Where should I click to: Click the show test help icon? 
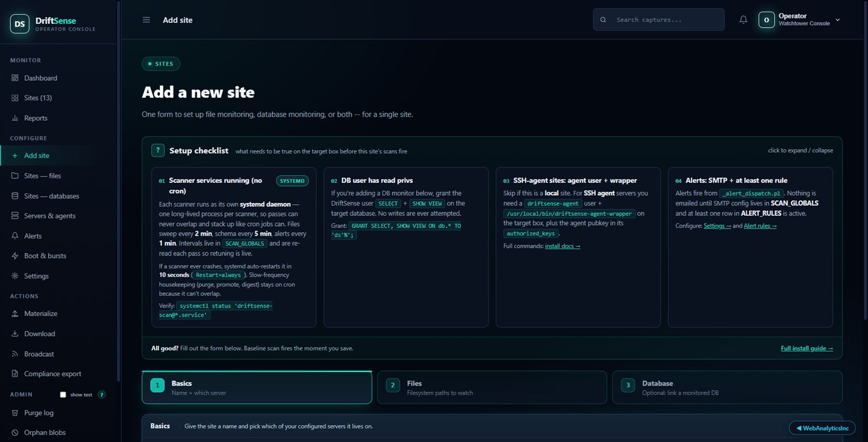[101, 395]
